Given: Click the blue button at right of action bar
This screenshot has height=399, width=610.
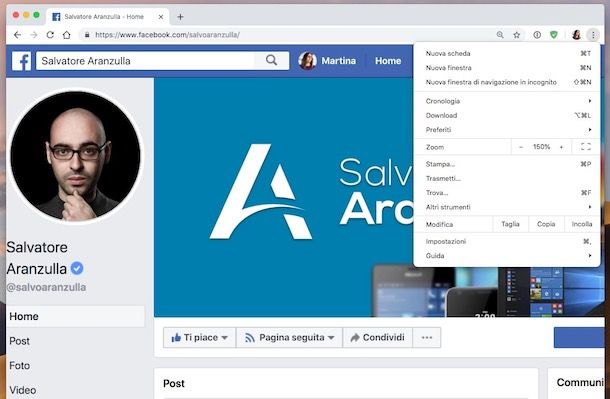Looking at the screenshot, I should pos(579,338).
